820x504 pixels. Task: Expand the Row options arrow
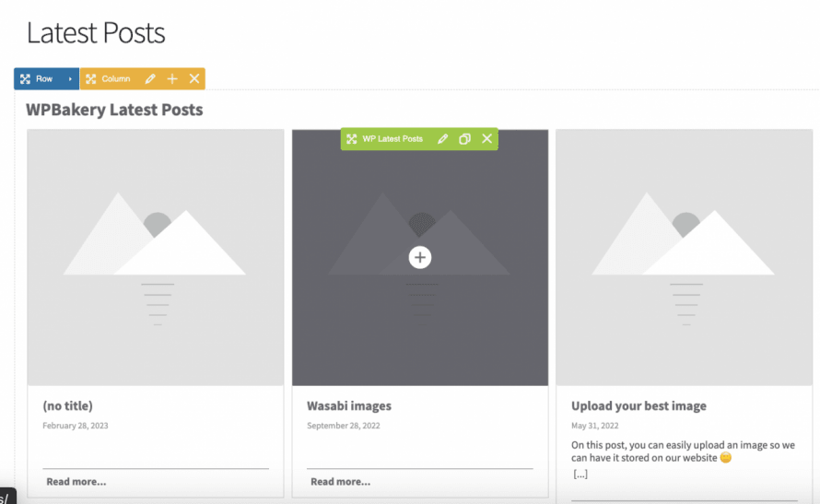coord(70,79)
